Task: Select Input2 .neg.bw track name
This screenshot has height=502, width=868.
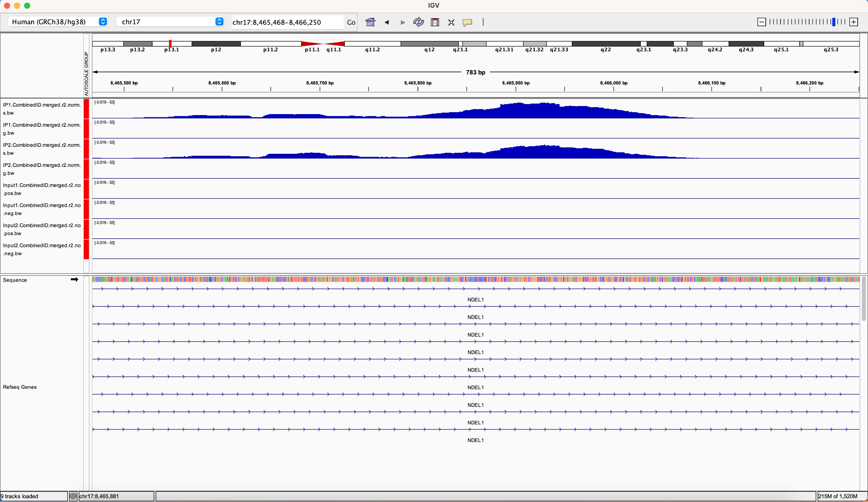Action: (42, 249)
